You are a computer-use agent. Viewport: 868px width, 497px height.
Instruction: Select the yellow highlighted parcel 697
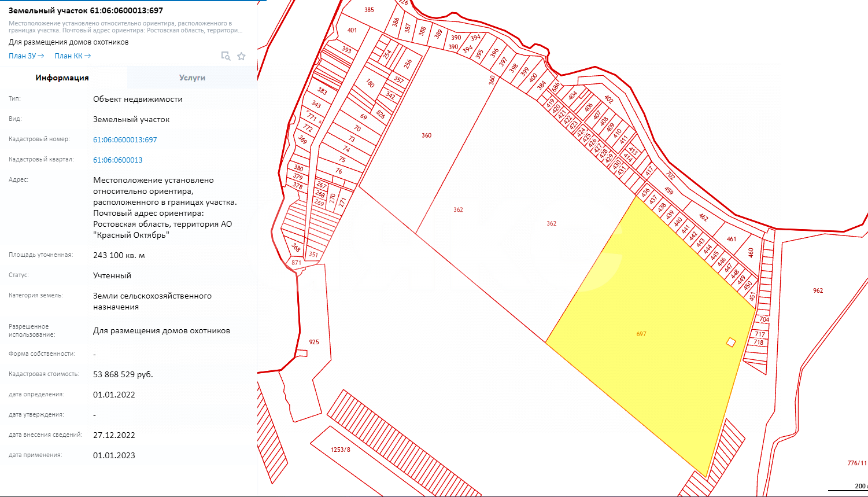point(641,334)
